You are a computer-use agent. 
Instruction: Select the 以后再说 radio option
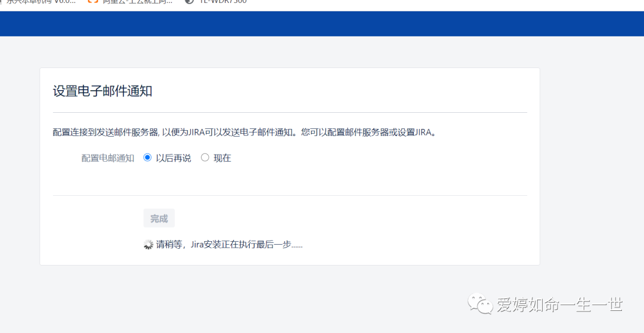tap(147, 158)
